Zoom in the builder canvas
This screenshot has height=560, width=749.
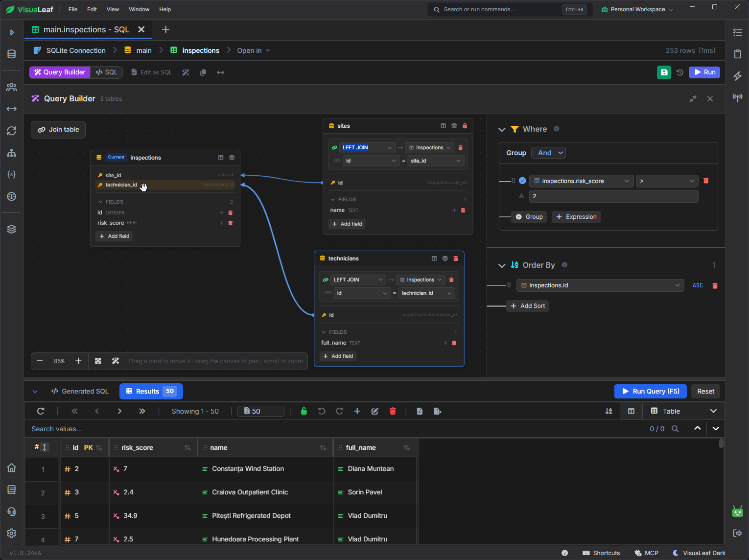(x=78, y=361)
